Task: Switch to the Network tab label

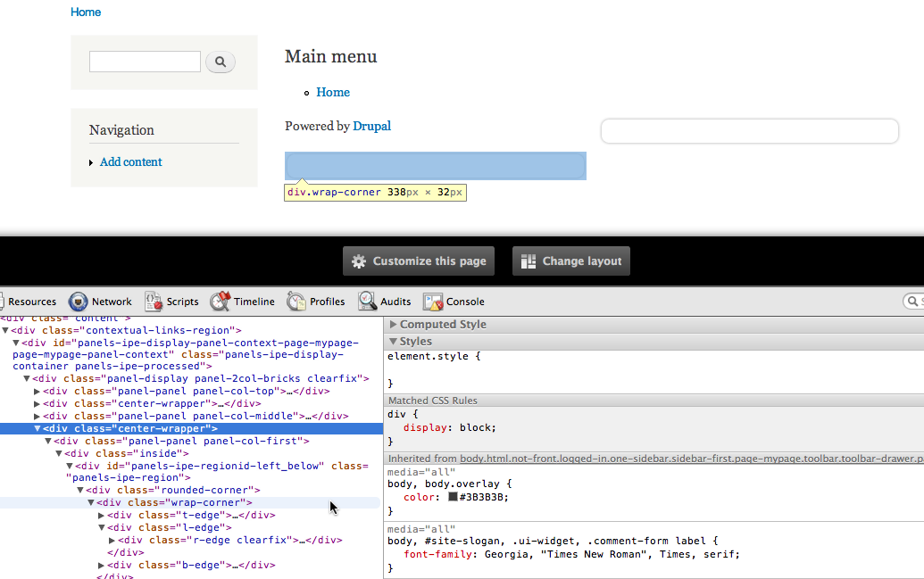Action: 112,302
